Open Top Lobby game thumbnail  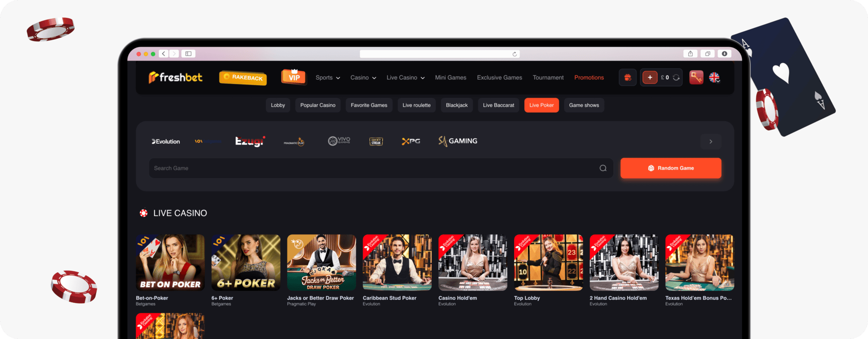pyautogui.click(x=548, y=263)
